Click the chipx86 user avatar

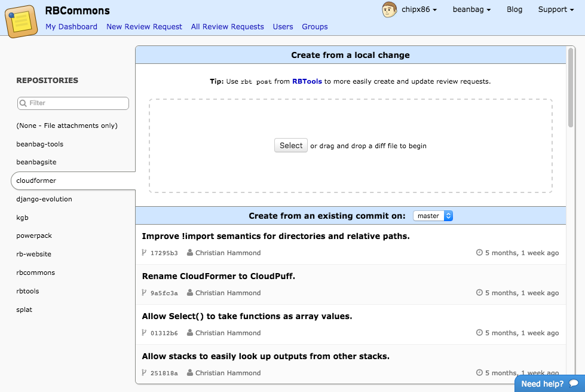pos(389,10)
